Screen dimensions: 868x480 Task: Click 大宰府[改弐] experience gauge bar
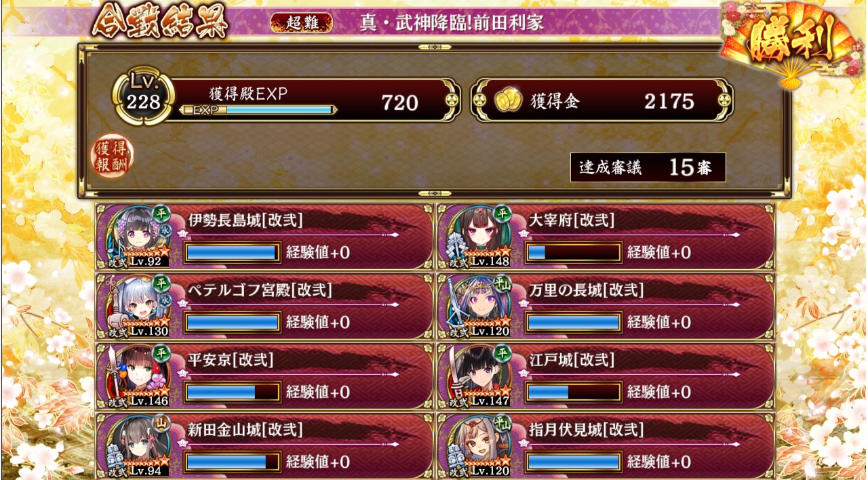(x=574, y=252)
